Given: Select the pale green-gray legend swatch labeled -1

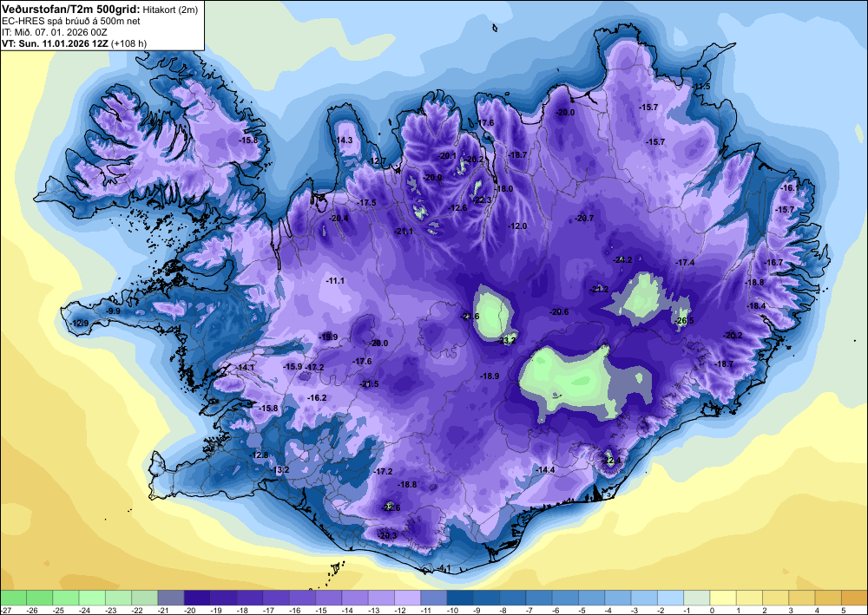Looking at the screenshot, I should (x=696, y=598).
